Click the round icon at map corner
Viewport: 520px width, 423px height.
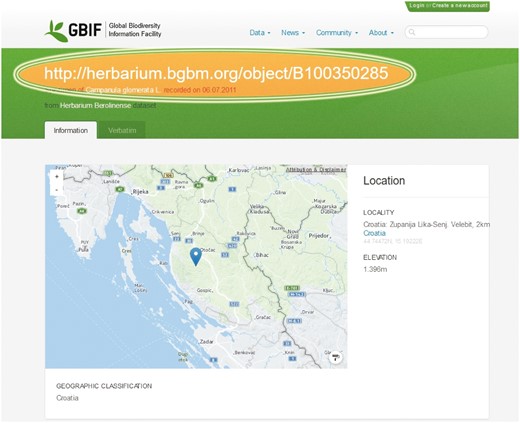click(x=336, y=358)
